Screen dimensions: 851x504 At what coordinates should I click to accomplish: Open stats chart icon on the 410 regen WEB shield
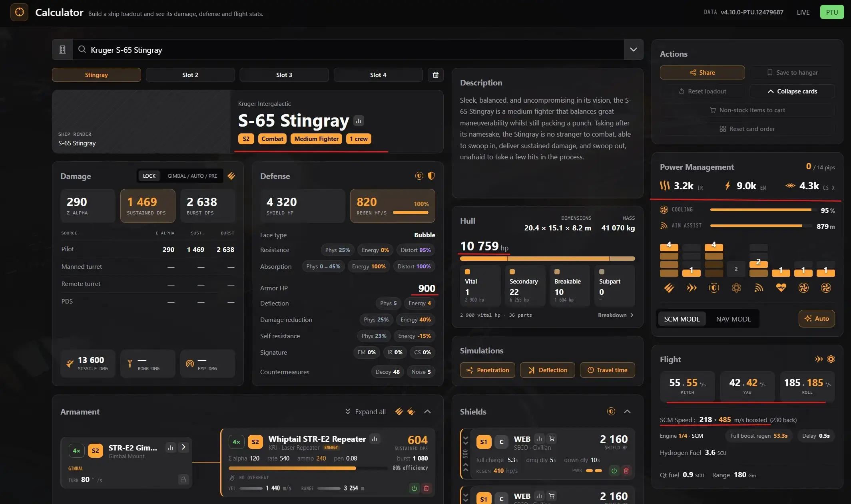(539, 439)
